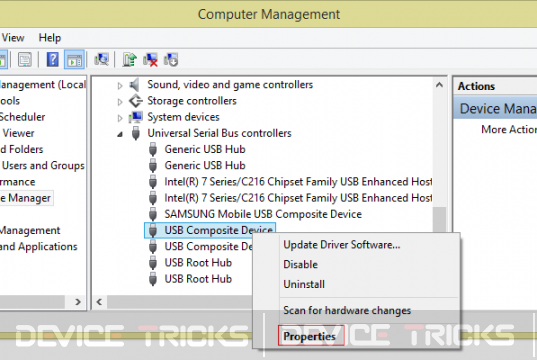Image resolution: width=537 pixels, height=360 pixels.
Task: Select the first Generic USB Hub
Action: 205,149
